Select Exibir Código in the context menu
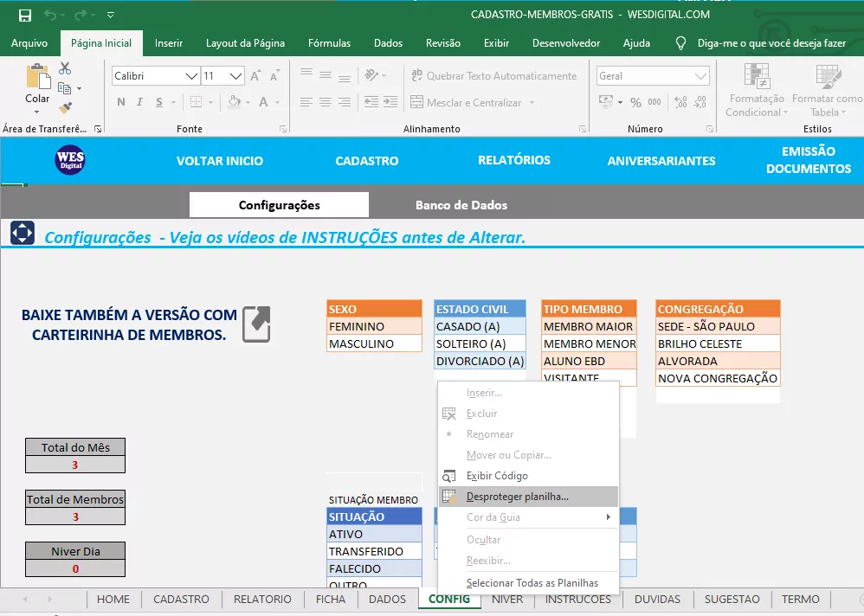 529,476
